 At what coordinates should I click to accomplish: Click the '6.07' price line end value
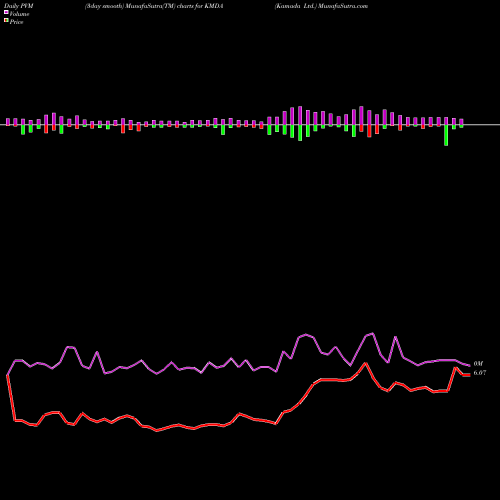tap(480, 373)
